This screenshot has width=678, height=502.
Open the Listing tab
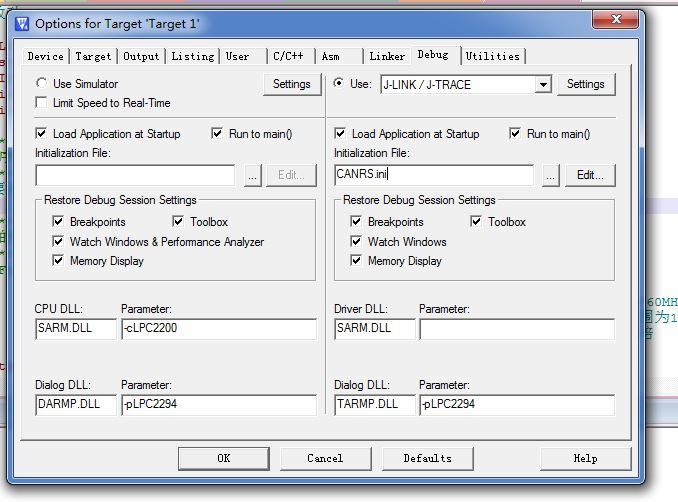click(192, 56)
